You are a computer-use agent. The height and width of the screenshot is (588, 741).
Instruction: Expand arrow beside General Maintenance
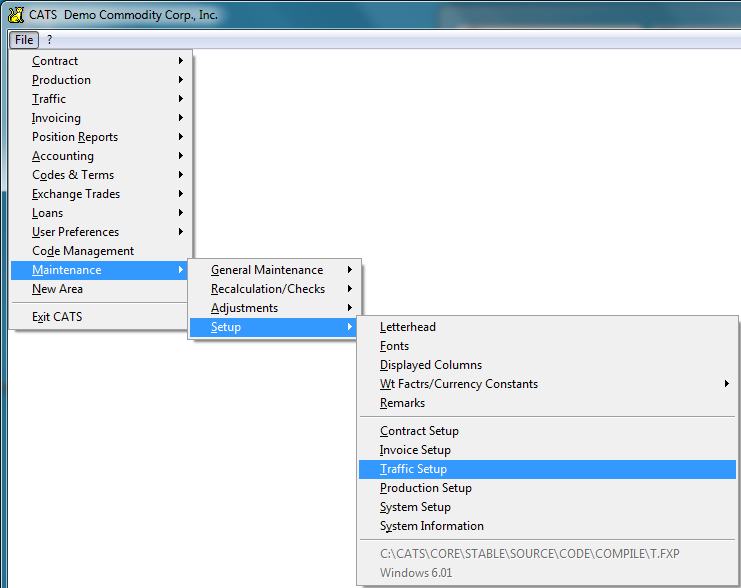tap(350, 269)
